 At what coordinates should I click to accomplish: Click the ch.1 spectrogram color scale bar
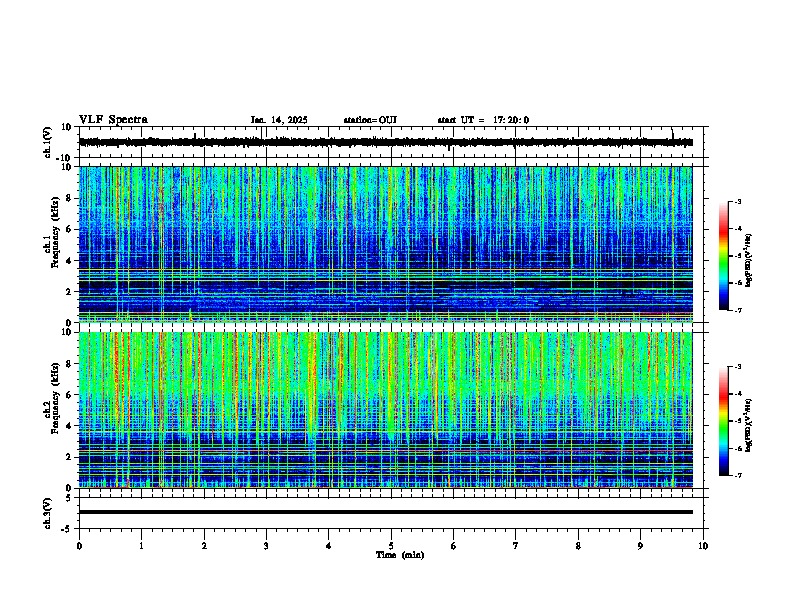[724, 256]
